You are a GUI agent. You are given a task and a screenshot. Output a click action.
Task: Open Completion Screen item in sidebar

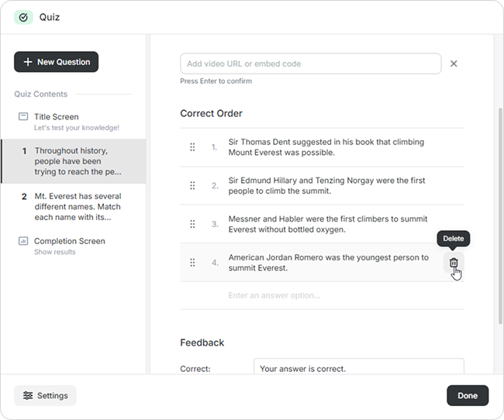coord(69,241)
